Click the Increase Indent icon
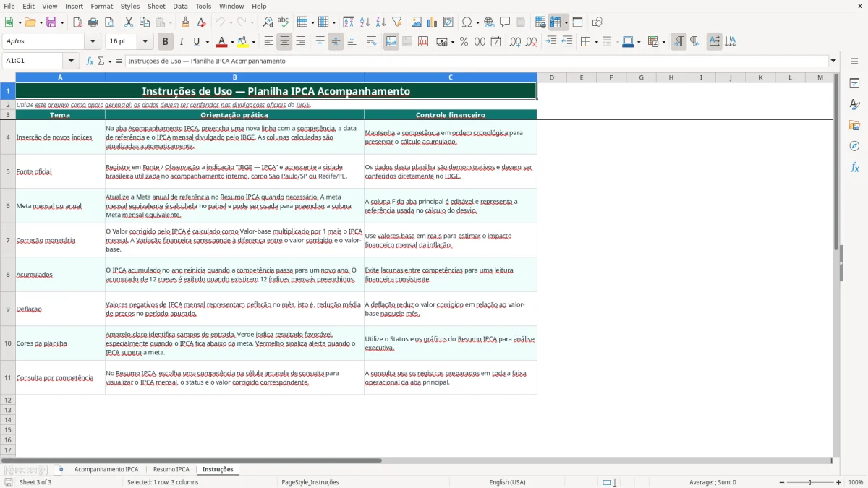The height and width of the screenshot is (488, 868). tap(551, 42)
